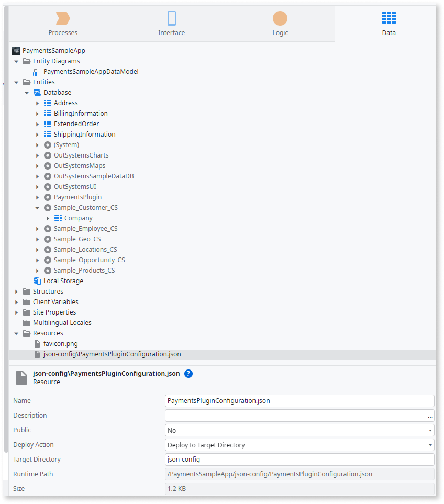Image resolution: width=444 pixels, height=504 pixels.
Task: Select the Address entity table icon
Action: click(x=48, y=103)
